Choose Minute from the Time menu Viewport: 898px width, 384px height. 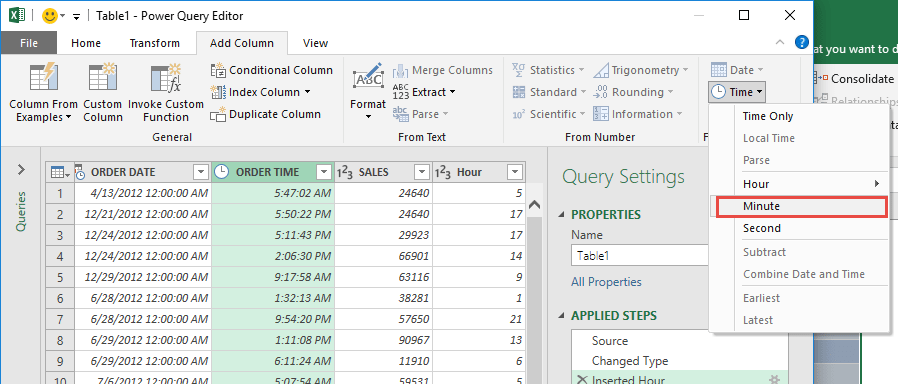click(x=802, y=207)
